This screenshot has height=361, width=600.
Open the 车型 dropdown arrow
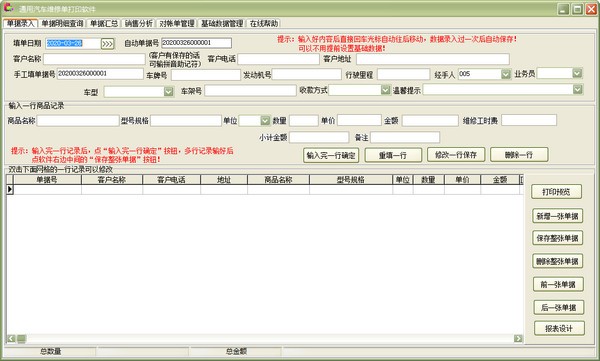coord(168,91)
